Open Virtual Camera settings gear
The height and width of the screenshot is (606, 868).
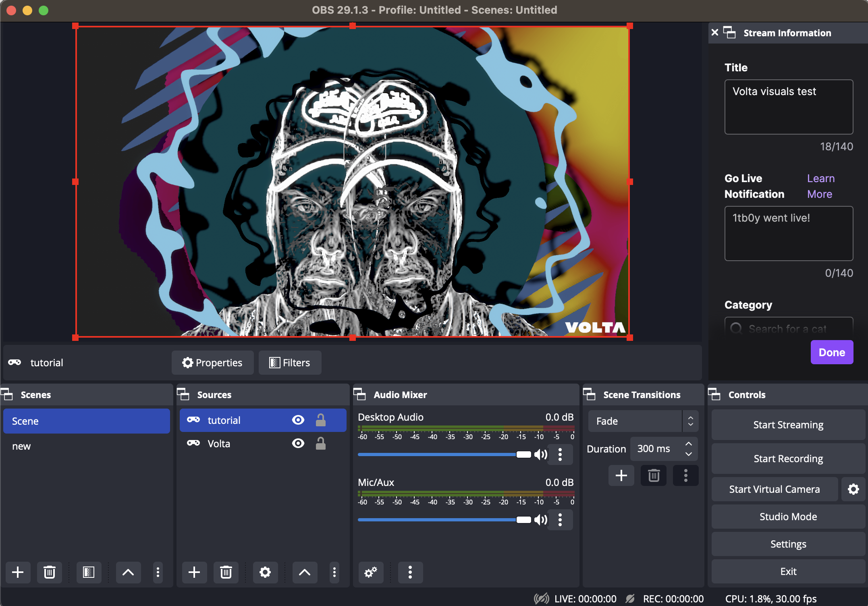pyautogui.click(x=853, y=489)
